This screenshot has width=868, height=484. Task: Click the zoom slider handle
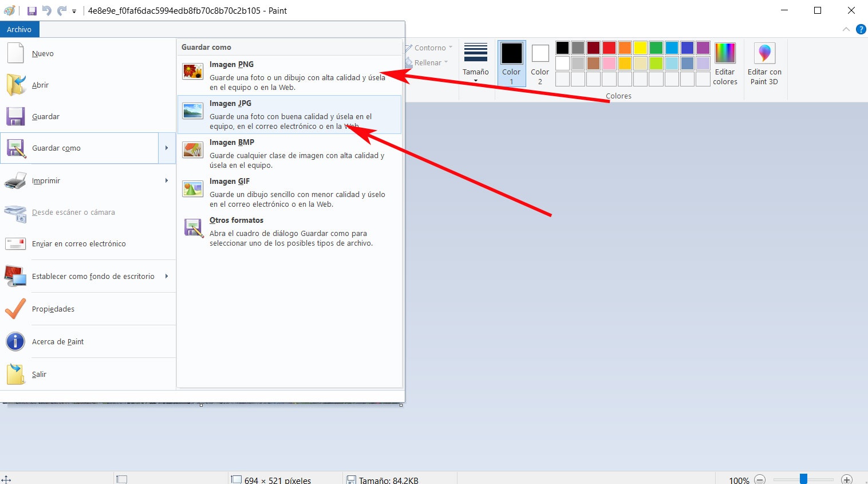click(804, 479)
